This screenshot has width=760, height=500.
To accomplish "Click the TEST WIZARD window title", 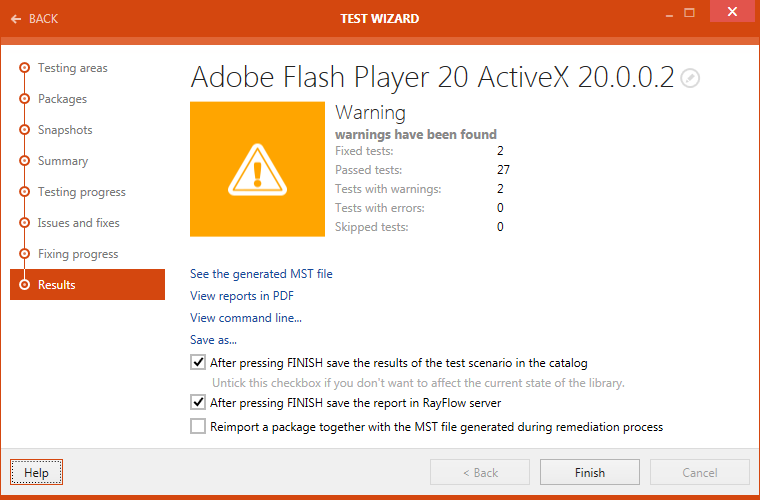I will [x=380, y=19].
